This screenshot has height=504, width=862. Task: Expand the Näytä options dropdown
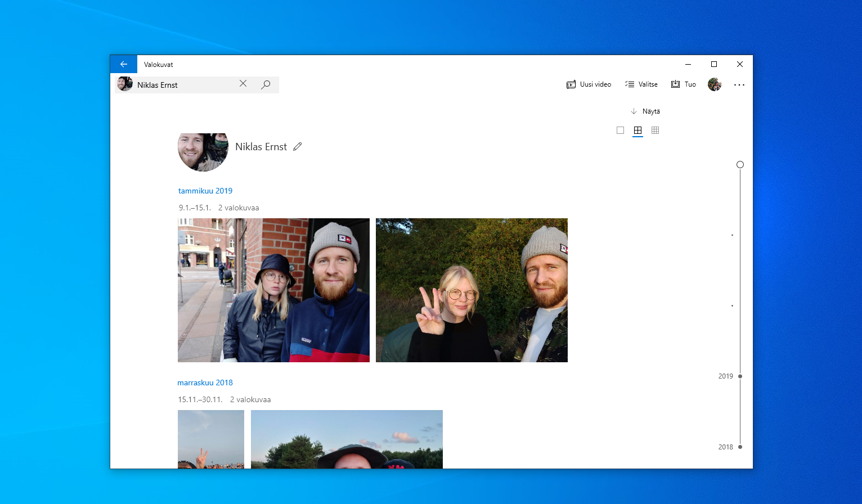pyautogui.click(x=645, y=111)
